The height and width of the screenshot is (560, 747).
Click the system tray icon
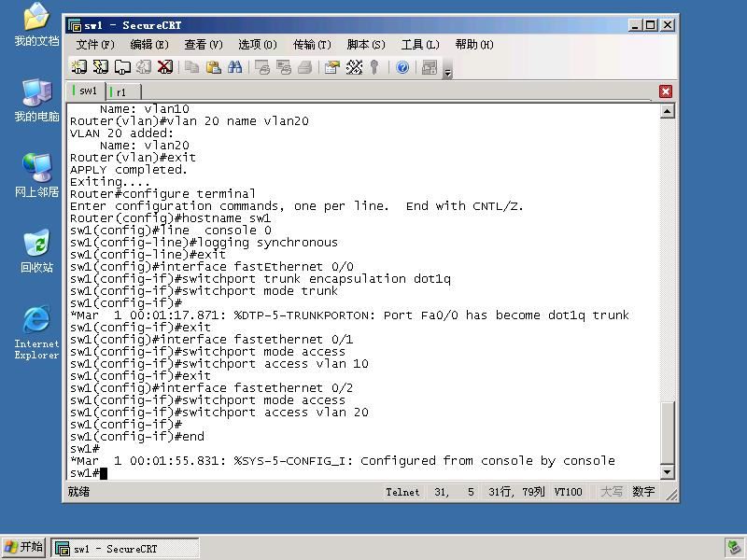734,548
